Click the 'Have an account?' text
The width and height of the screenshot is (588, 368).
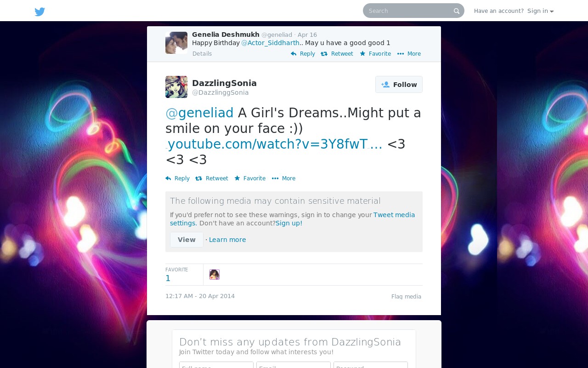[x=499, y=11]
